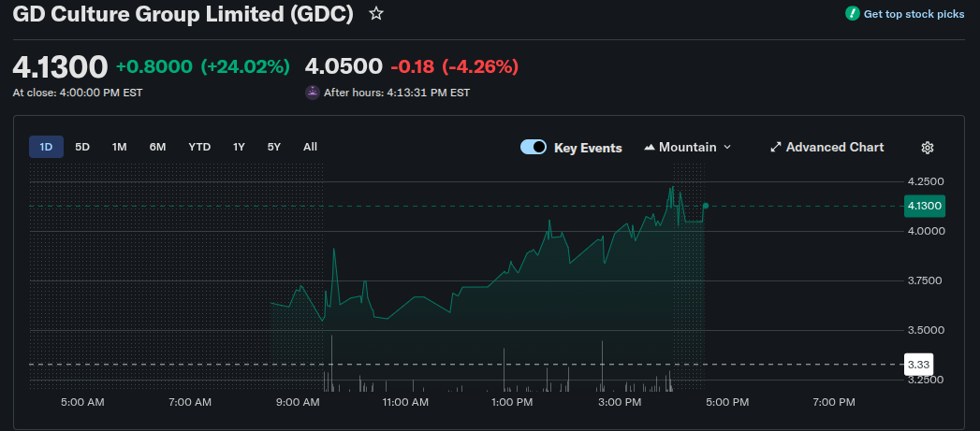This screenshot has width=980, height=431.
Task: Select the 1M chart range
Action: (x=119, y=147)
